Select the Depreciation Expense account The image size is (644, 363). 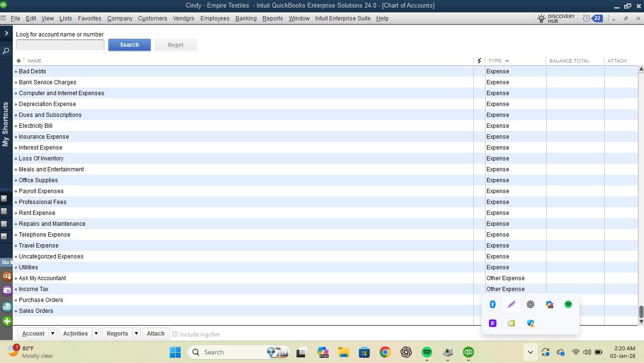(x=325, y=104)
